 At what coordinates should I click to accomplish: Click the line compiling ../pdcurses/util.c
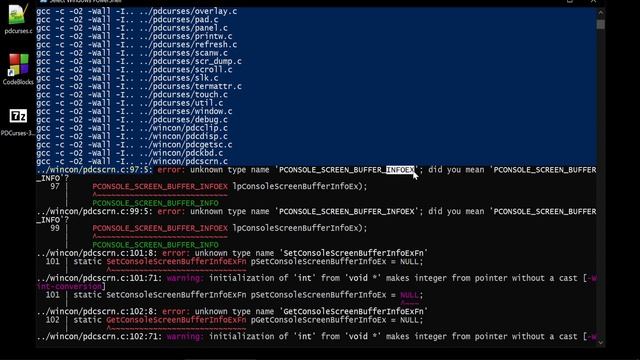(130, 103)
